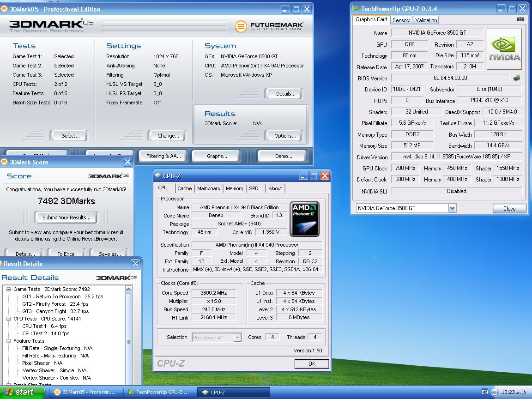The image size is (532, 399).
Task: Click the BIOS save chip icon in GPU-Z
Action: tap(516, 78)
